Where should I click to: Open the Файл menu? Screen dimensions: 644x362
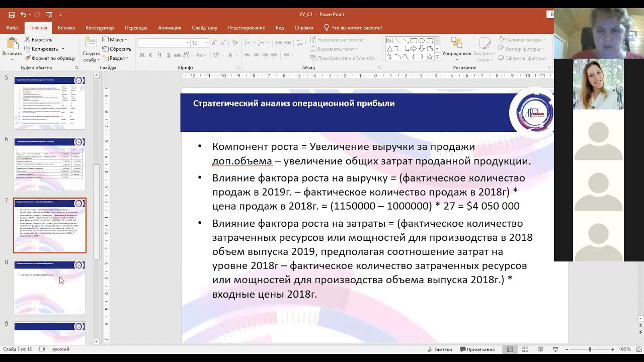(x=12, y=28)
